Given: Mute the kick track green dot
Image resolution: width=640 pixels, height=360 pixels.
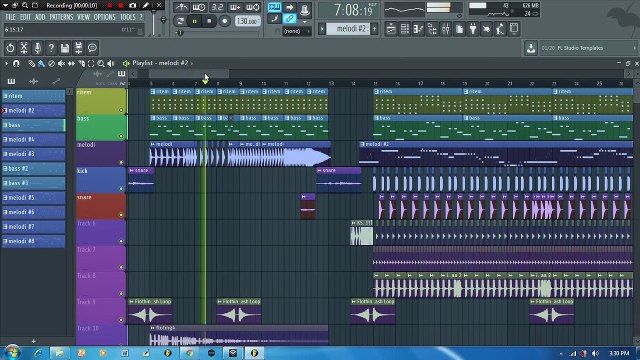Looking at the screenshot, I should [x=121, y=189].
